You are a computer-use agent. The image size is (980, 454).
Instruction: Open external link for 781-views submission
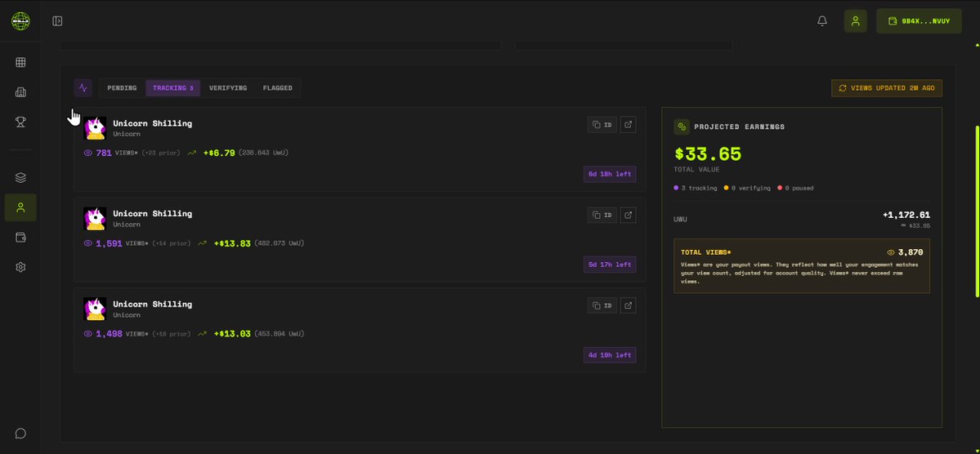(628, 125)
